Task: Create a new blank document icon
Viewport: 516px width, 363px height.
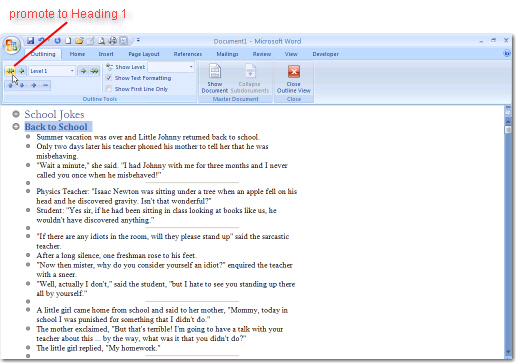Action: [68, 41]
